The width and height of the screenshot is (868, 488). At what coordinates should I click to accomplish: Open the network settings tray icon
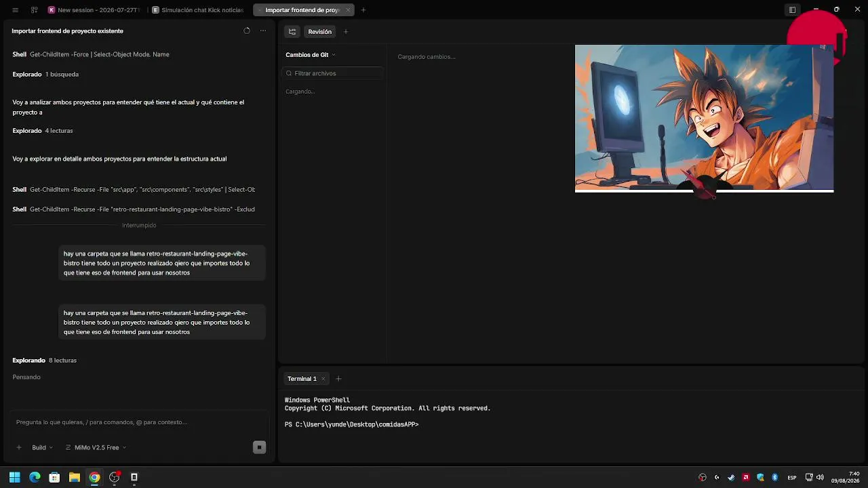(x=809, y=477)
